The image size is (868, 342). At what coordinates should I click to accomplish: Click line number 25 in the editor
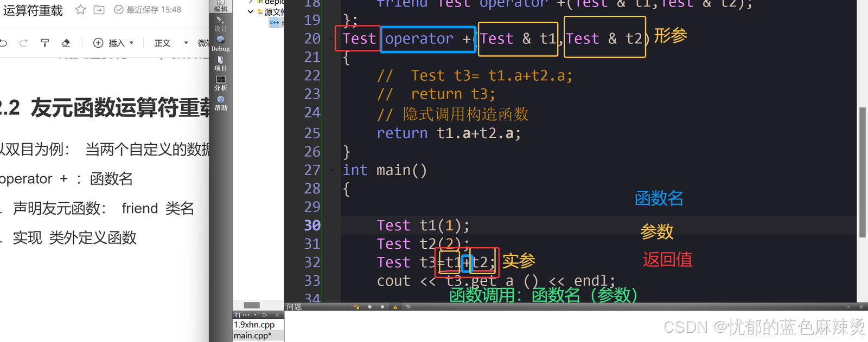[x=312, y=133]
